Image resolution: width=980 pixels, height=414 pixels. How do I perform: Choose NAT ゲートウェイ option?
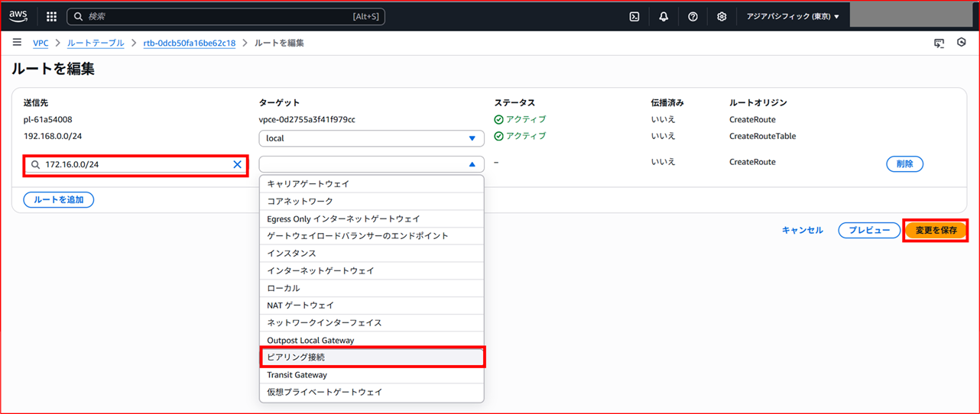pyautogui.click(x=372, y=306)
